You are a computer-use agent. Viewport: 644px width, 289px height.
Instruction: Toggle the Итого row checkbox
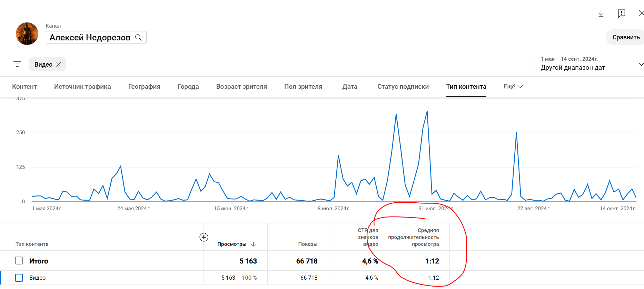pyautogui.click(x=19, y=261)
